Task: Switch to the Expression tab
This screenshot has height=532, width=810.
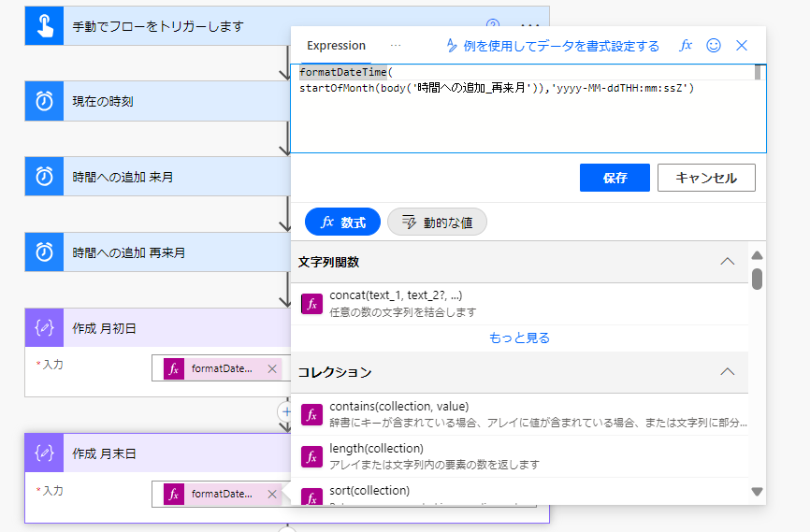Action: coord(337,46)
